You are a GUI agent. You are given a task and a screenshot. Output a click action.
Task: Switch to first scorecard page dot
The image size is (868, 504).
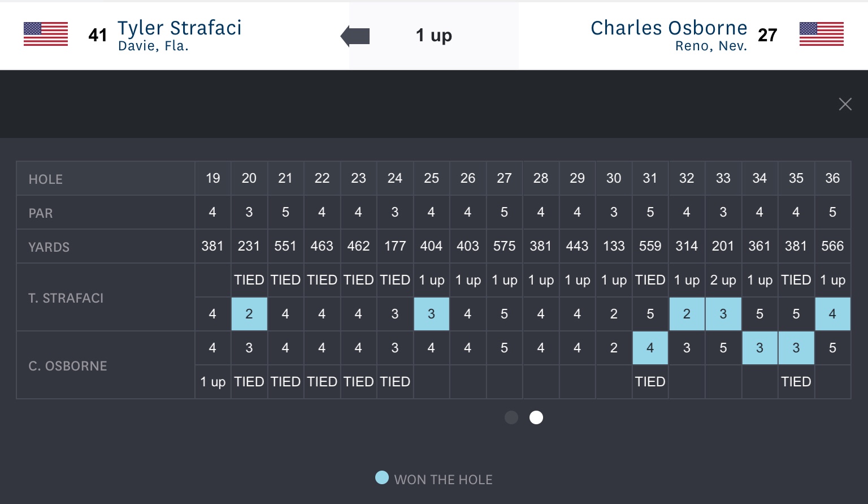(511, 417)
